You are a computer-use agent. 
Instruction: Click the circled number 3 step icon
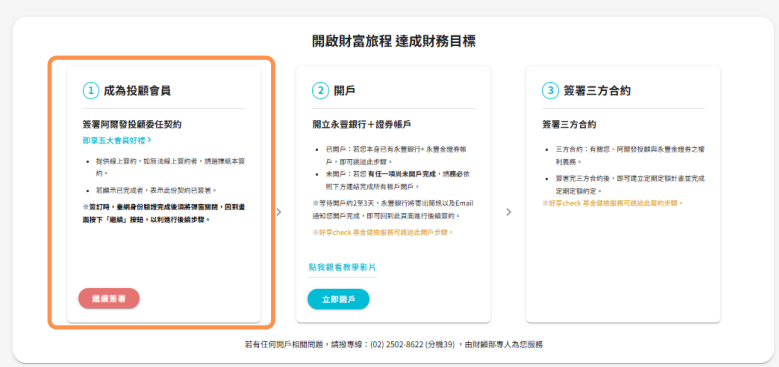click(x=550, y=90)
